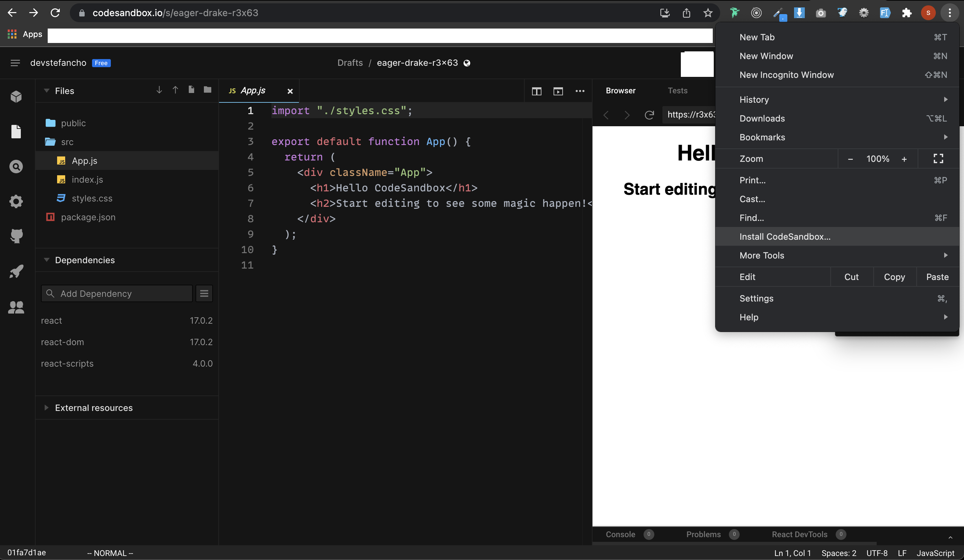
Task: Open the editor's more options menu
Action: point(580,91)
